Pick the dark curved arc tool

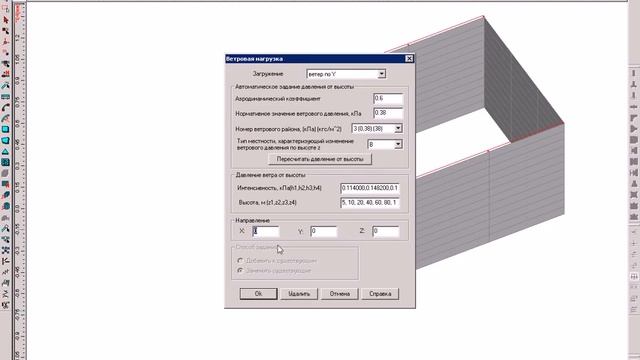[5, 108]
